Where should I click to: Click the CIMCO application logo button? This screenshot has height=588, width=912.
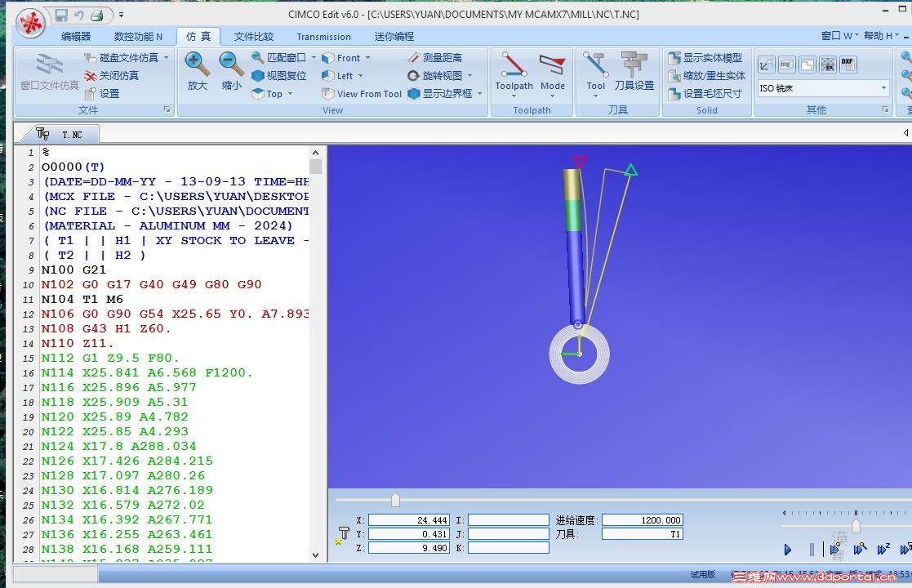[x=30, y=24]
